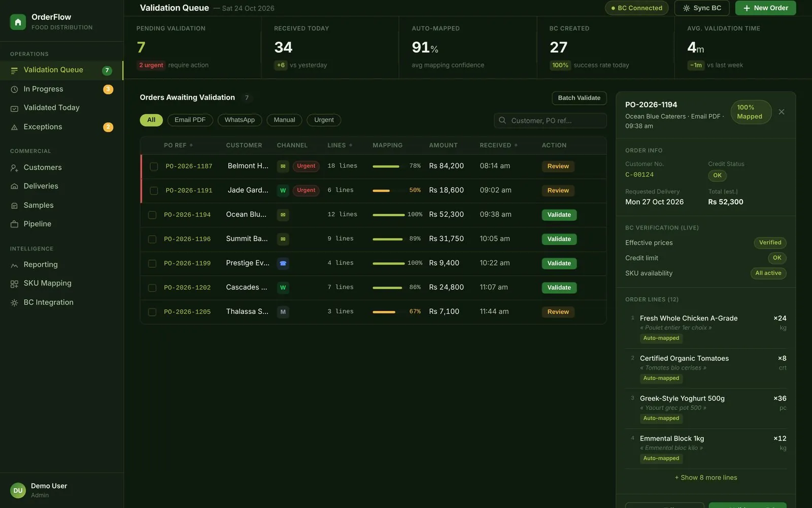Open Exceptions warning triangle icon
Image resolution: width=812 pixels, height=508 pixels.
click(14, 127)
